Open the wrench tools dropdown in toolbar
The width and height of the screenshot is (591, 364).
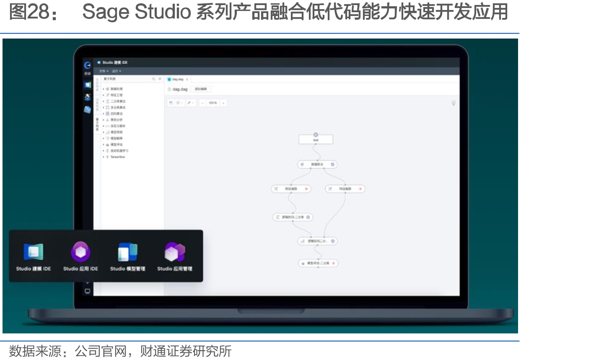point(190,103)
